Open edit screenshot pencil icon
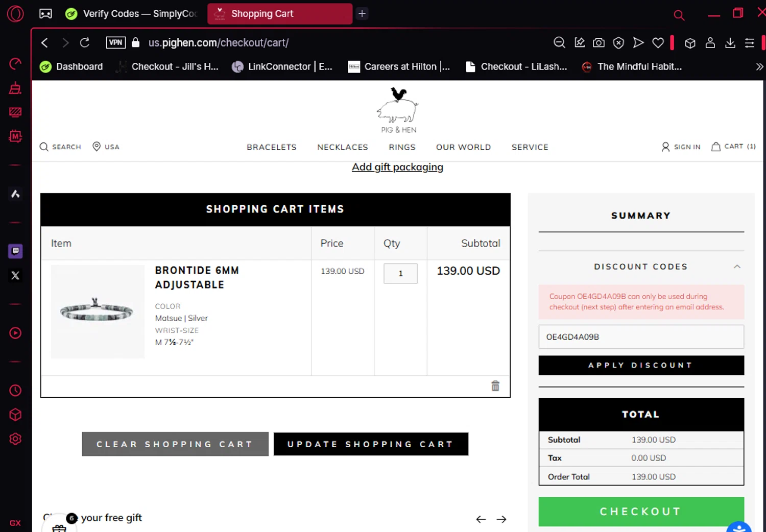Screen dimensions: 766x532 pyautogui.click(x=580, y=43)
